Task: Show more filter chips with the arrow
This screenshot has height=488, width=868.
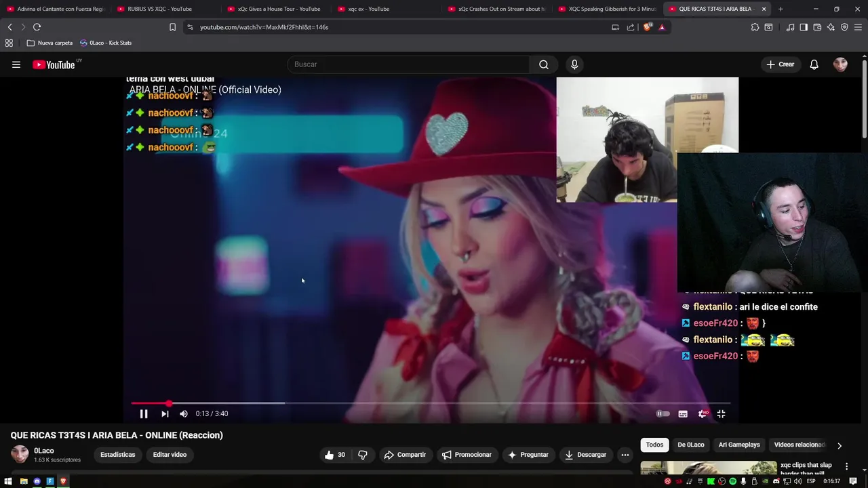Action: (839, 445)
